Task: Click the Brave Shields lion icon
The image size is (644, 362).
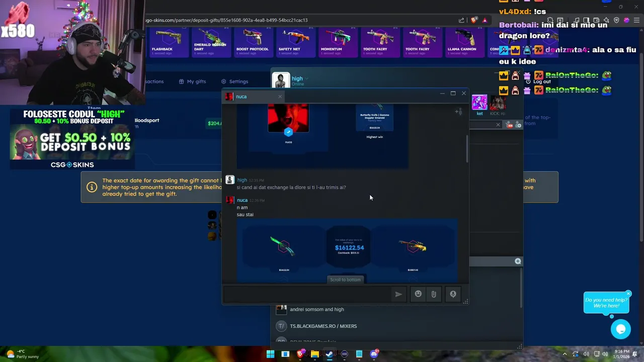Action: (x=473, y=20)
